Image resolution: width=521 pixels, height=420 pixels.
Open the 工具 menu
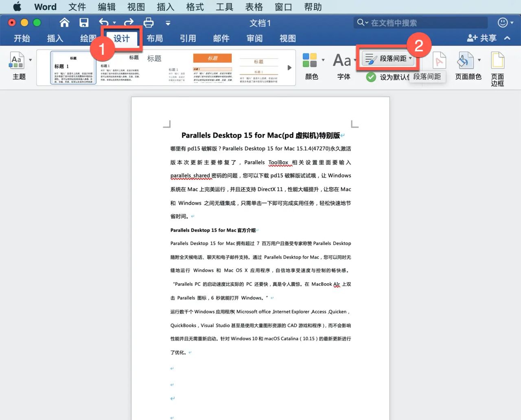tap(224, 7)
